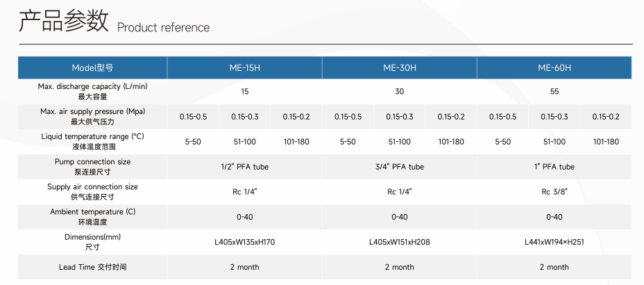Click the Ambient temperature row label
This screenshot has height=285, width=644.
pyautogui.click(x=92, y=216)
